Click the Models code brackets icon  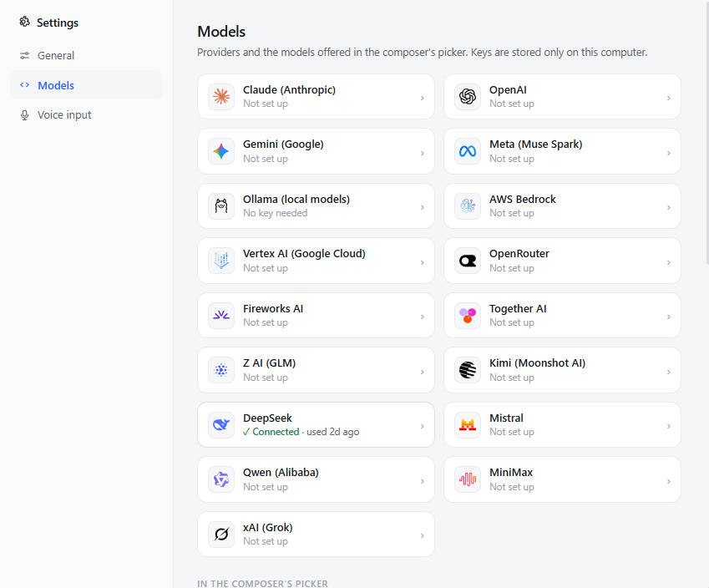24,85
